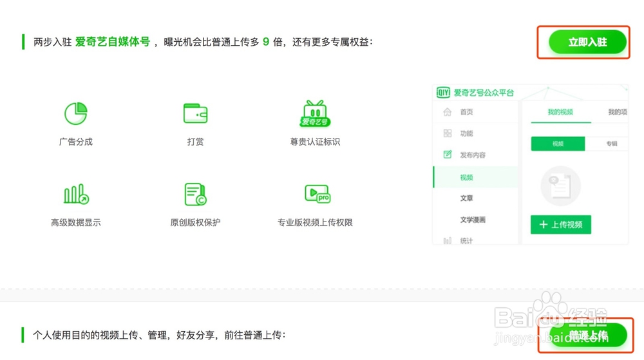The width and height of the screenshot is (644, 360).
Task: Click the 普通上传 green button
Action: (x=588, y=336)
